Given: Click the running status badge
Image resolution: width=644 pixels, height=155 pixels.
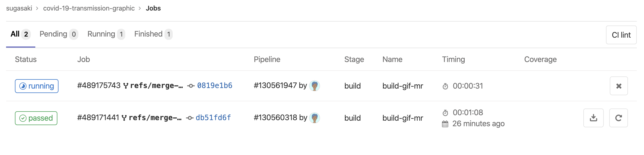Looking at the screenshot, I should point(37,86).
